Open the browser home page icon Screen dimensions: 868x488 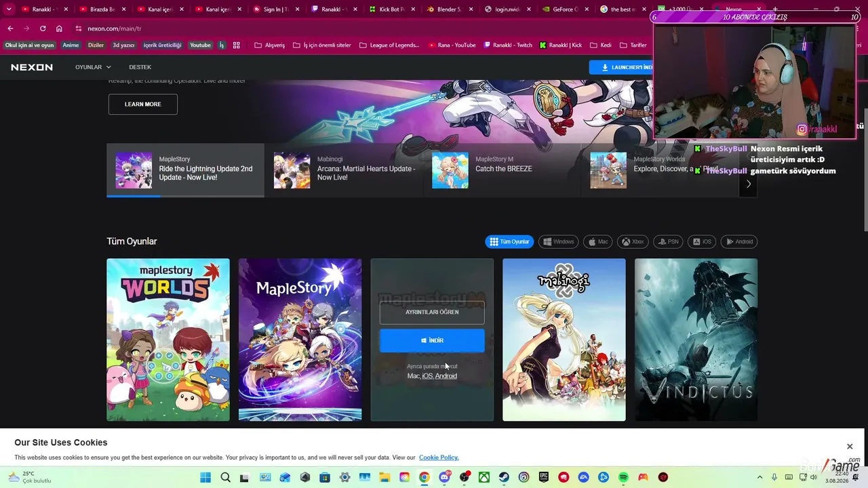(59, 28)
